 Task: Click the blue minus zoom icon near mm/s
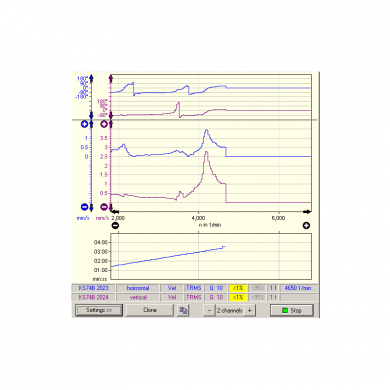[x=84, y=207]
